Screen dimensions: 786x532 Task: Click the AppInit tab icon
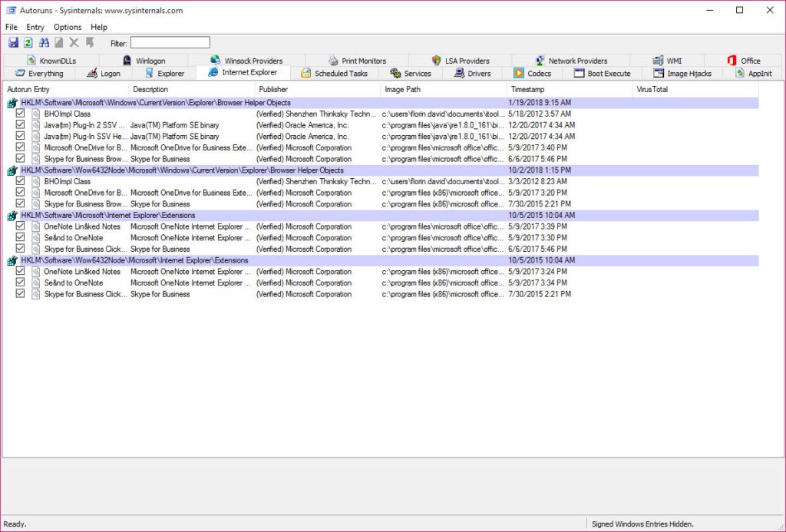click(740, 73)
